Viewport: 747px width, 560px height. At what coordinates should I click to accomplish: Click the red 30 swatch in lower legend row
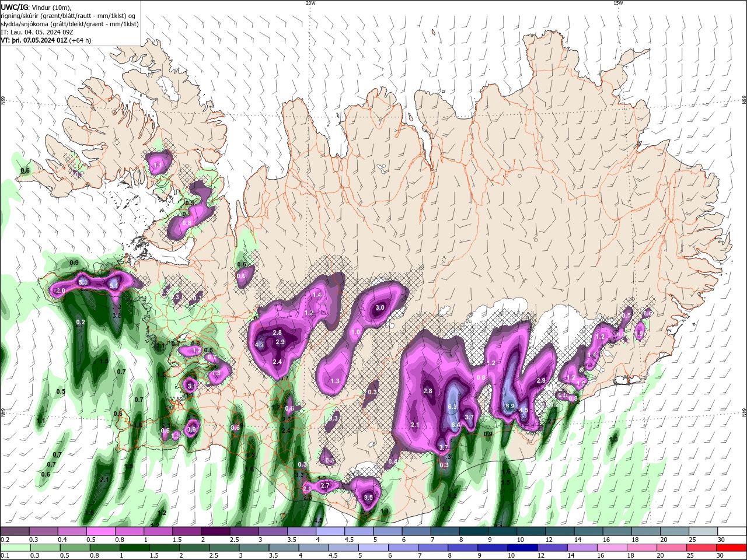coord(732,548)
